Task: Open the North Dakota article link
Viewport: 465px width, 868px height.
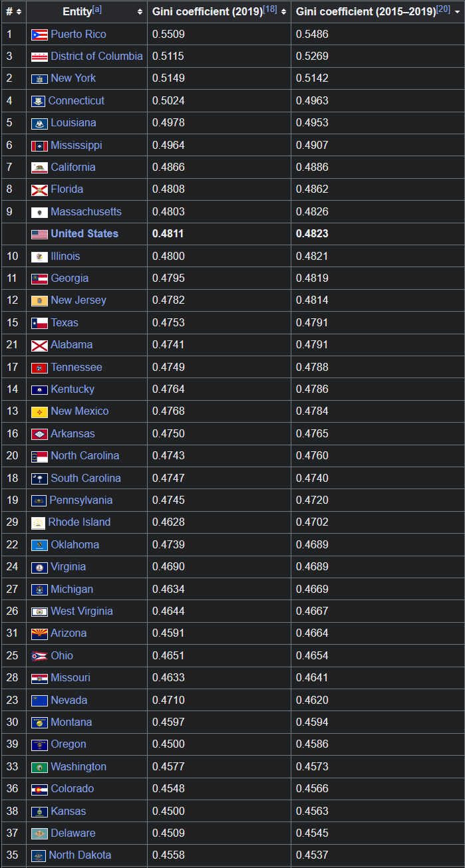Action: (x=80, y=855)
